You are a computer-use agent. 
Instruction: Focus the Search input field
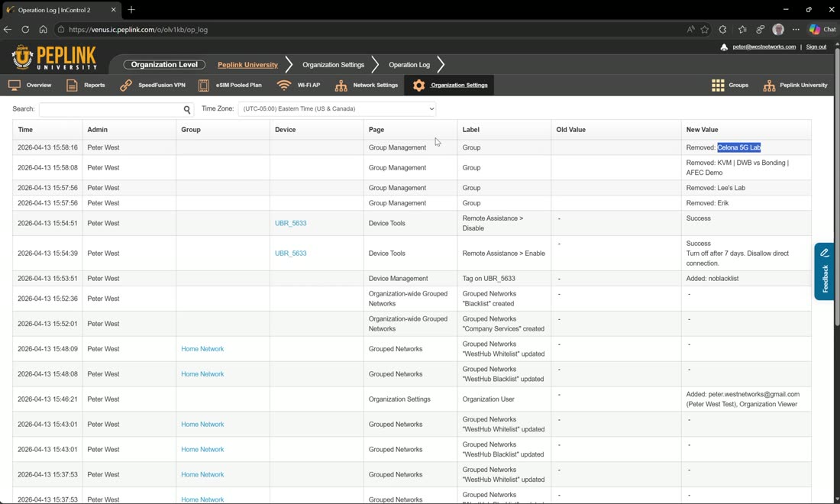[111, 109]
